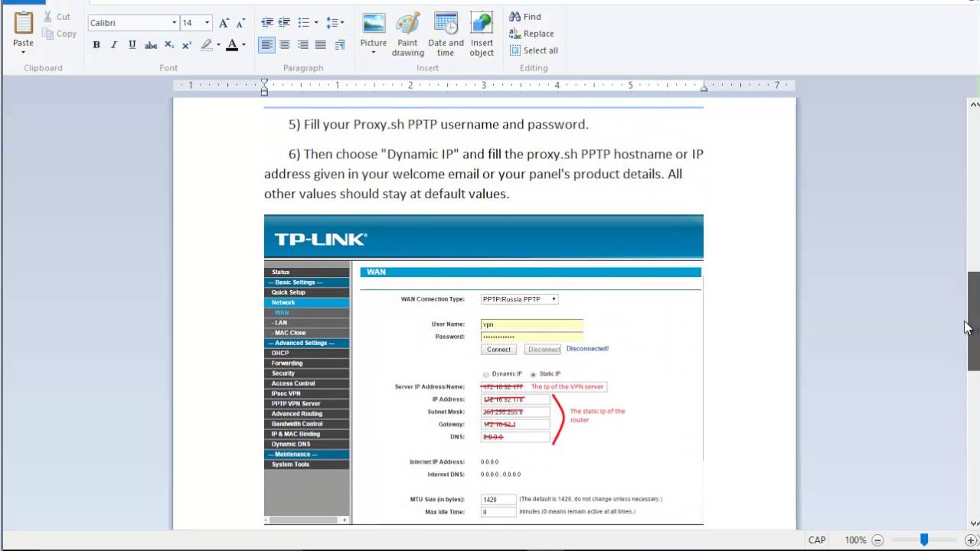Click the right indent marker on ruler

click(x=704, y=89)
